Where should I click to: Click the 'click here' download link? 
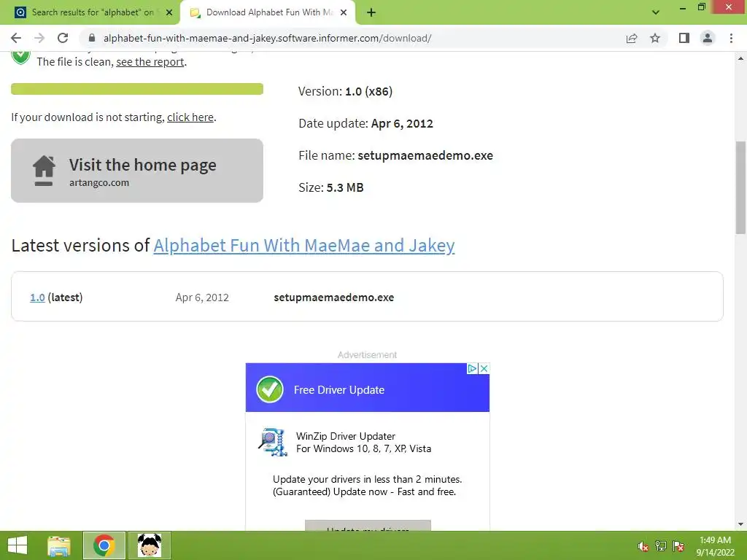coord(190,117)
